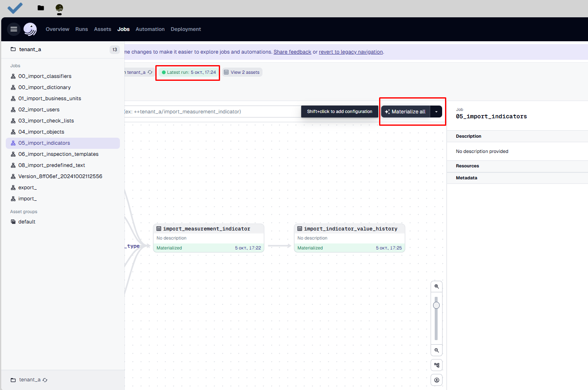Click the Materialize all button

pyautogui.click(x=405, y=112)
